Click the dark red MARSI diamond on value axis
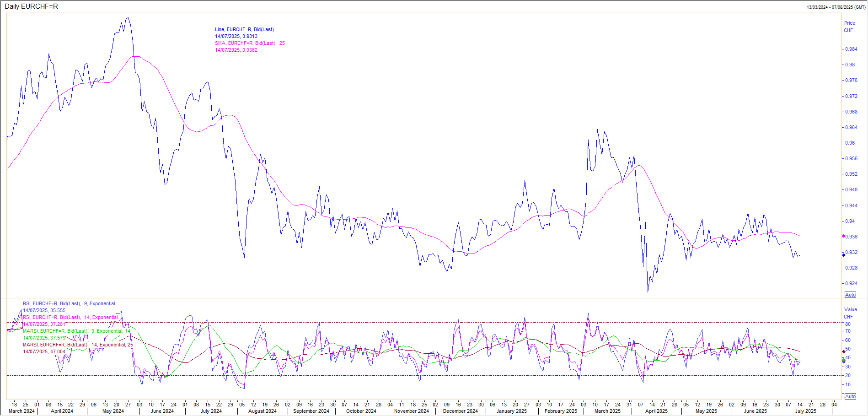868x416 pixels. (x=844, y=351)
